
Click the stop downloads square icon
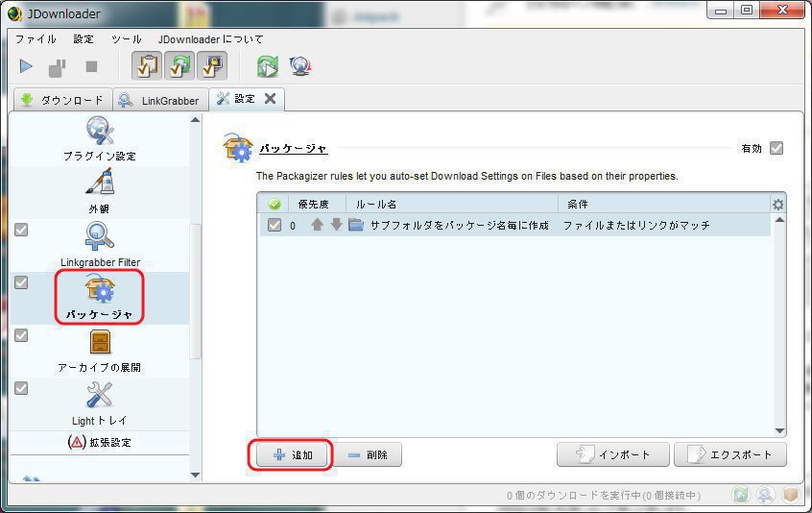[x=91, y=67]
